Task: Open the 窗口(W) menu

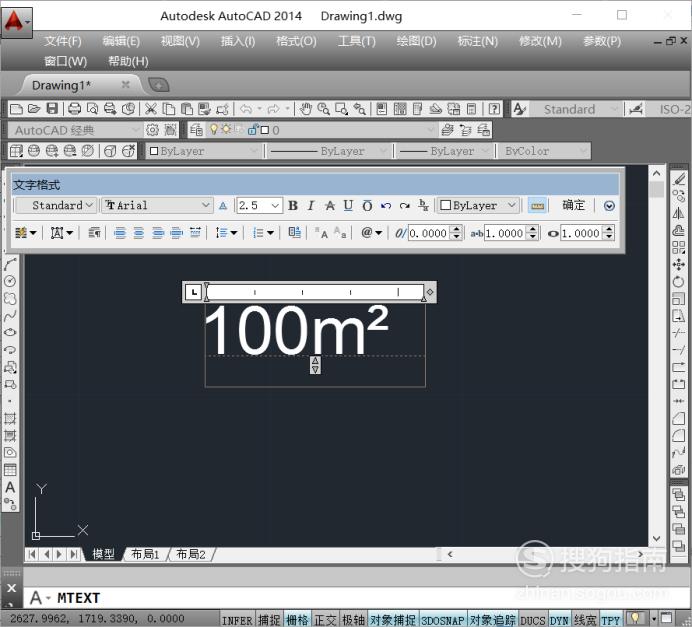Action: (x=65, y=61)
